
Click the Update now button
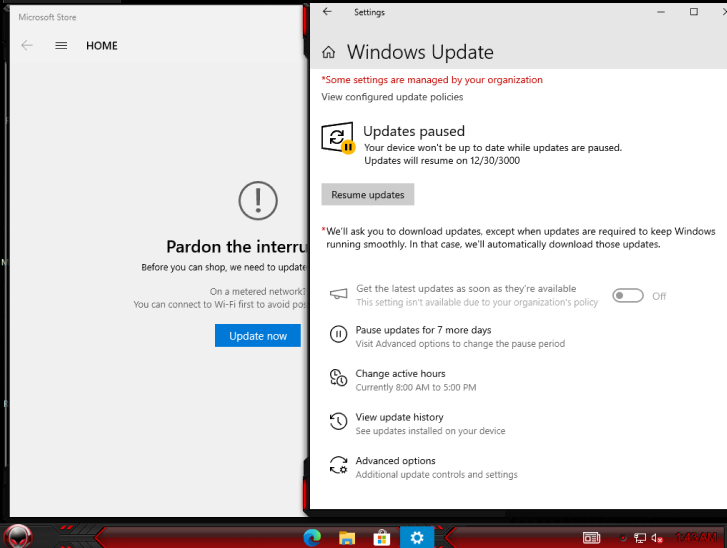(x=258, y=336)
